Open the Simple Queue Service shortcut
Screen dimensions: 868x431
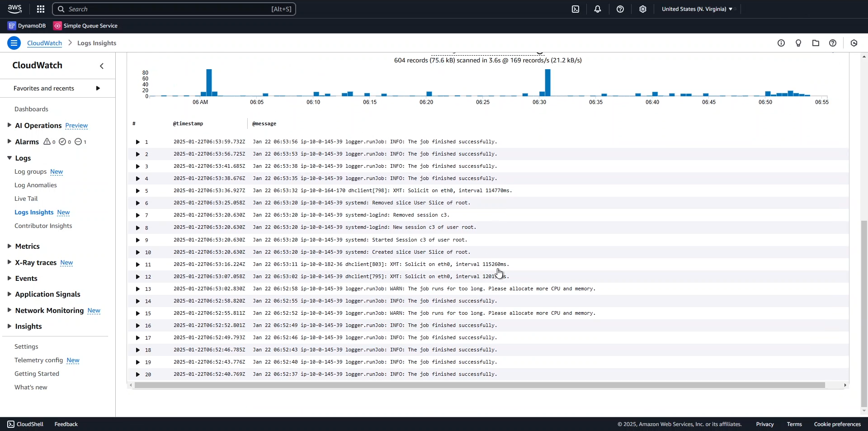tap(85, 26)
